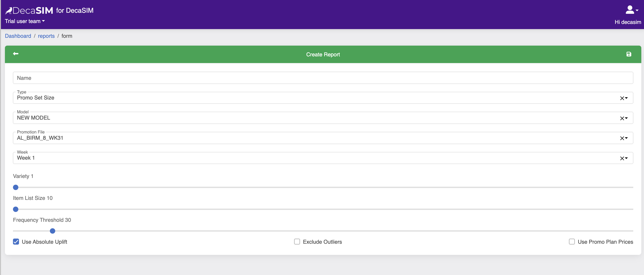Clear the Type field with its X icon
Image resolution: width=644 pixels, height=275 pixels.
tap(622, 98)
